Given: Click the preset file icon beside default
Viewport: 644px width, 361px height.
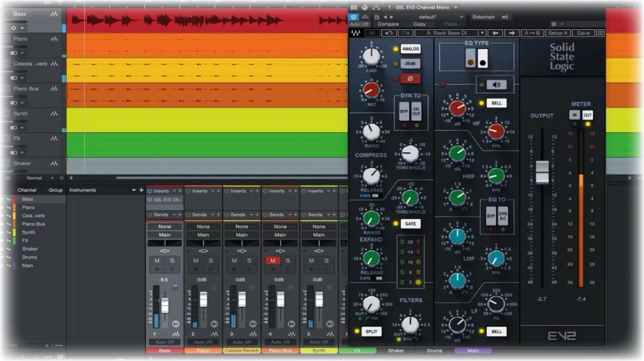Looking at the screenshot, I should [377, 17].
